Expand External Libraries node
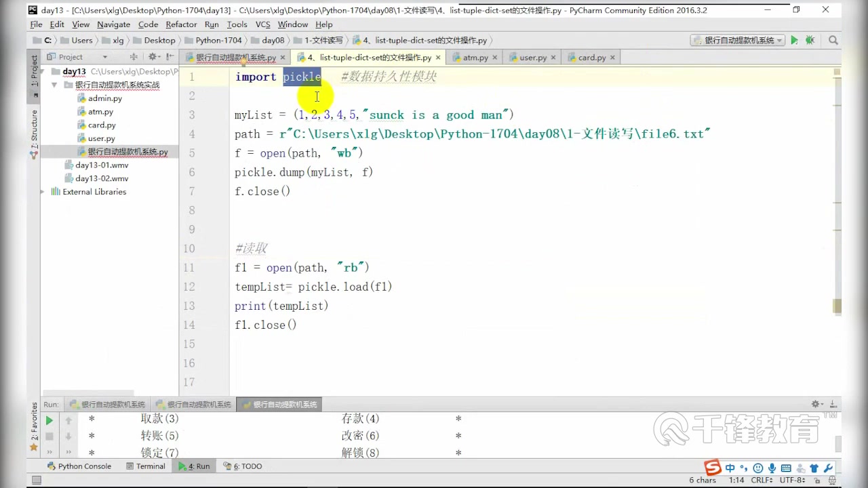Image resolution: width=868 pixels, height=488 pixels. coord(43,192)
